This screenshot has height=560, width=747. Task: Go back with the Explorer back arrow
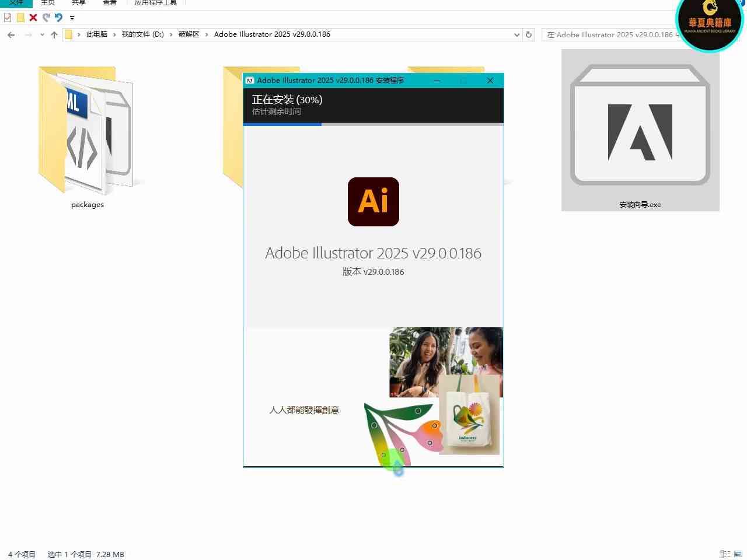tap(11, 35)
